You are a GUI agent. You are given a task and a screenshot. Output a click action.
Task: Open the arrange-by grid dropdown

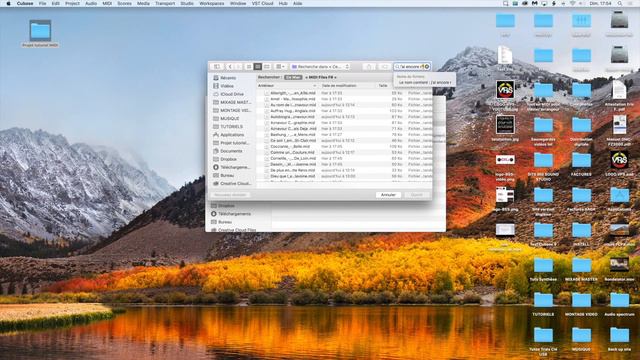coord(280,67)
